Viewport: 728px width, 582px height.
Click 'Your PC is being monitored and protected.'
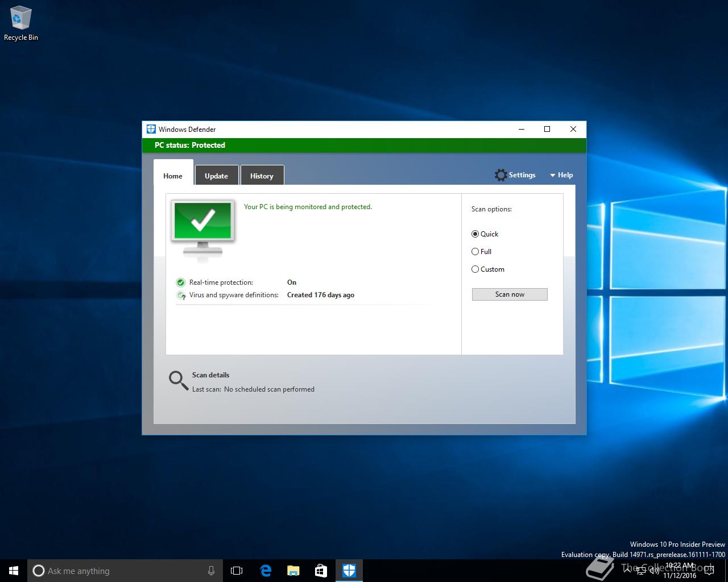point(308,207)
